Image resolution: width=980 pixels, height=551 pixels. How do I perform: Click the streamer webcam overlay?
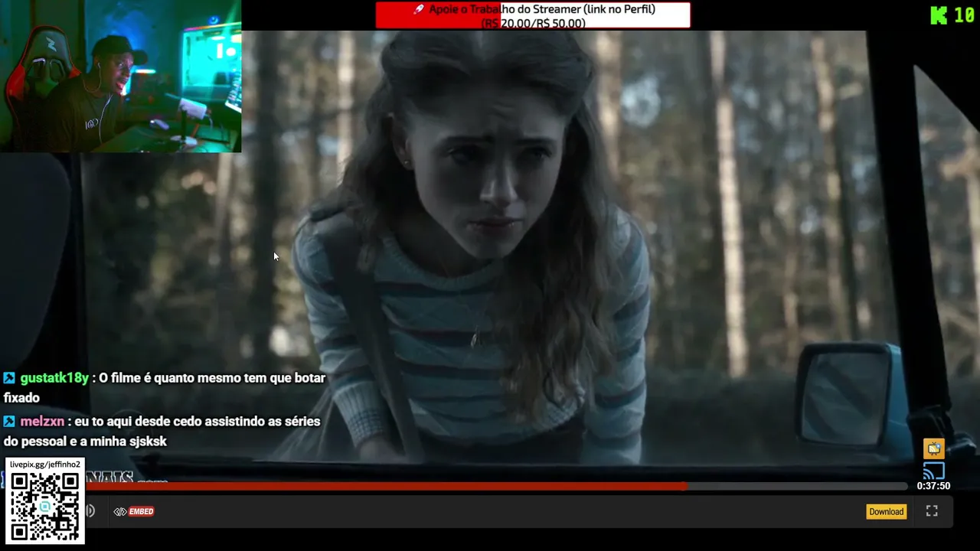pos(121,77)
